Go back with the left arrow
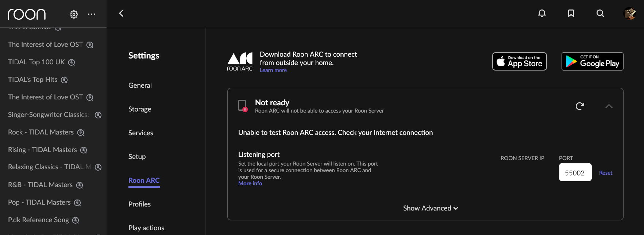 click(x=122, y=14)
